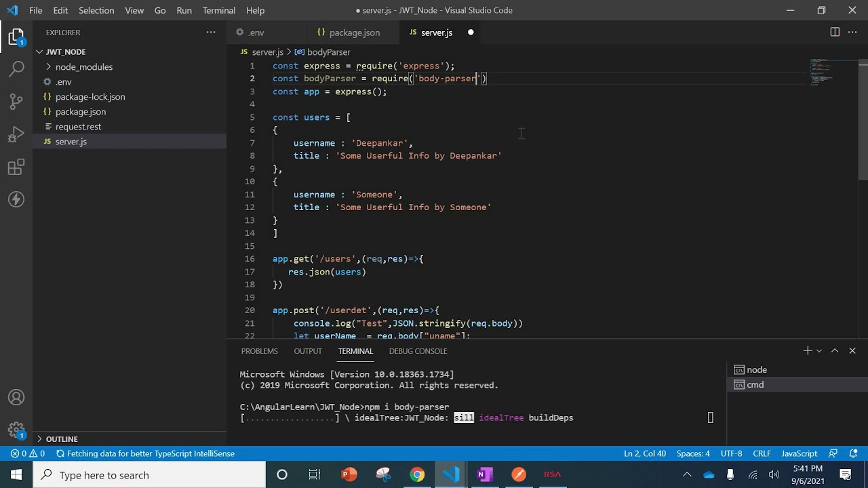Open the Source Control view
The width and height of the screenshot is (868, 488).
[16, 102]
